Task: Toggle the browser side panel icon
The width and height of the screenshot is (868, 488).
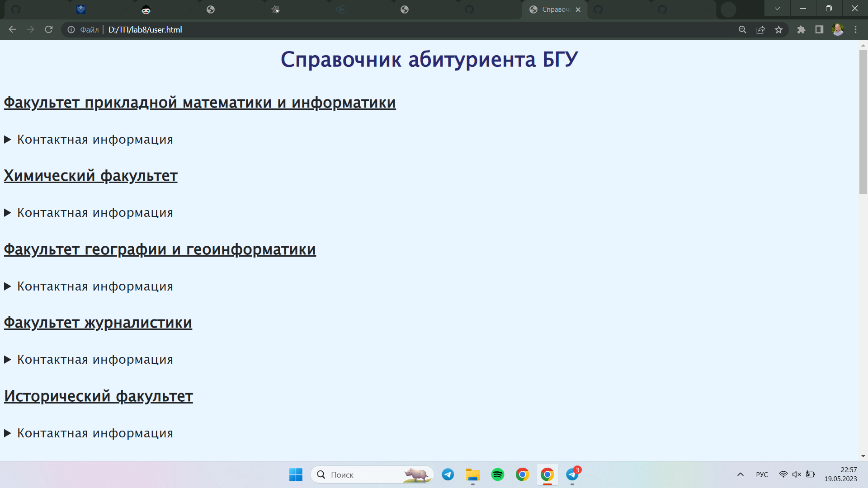Action: point(819,29)
